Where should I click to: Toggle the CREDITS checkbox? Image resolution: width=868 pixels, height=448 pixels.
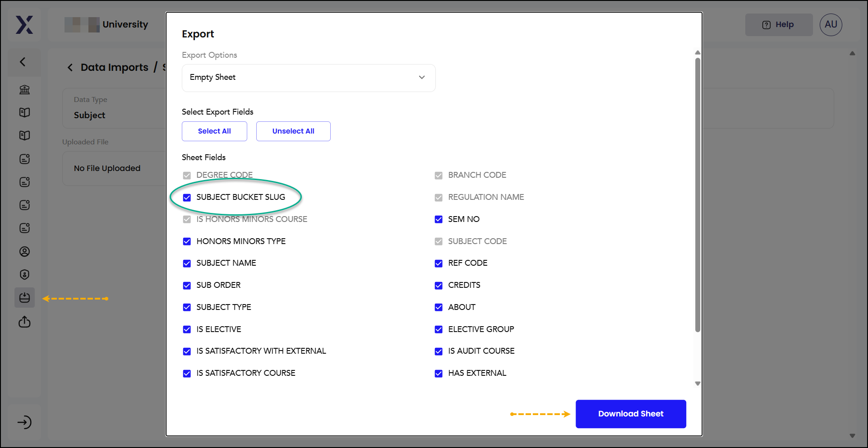439,286
